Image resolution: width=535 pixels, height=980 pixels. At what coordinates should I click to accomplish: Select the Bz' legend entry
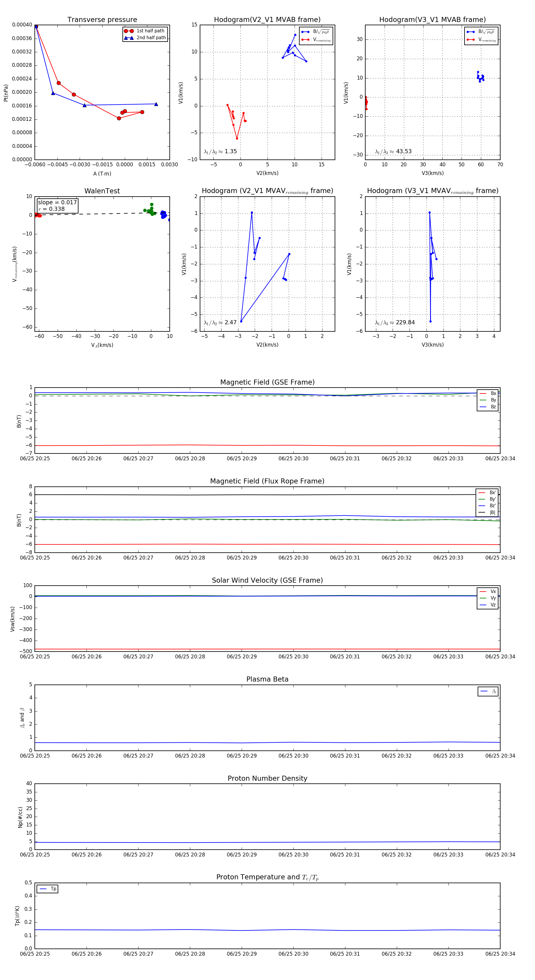coord(487,506)
